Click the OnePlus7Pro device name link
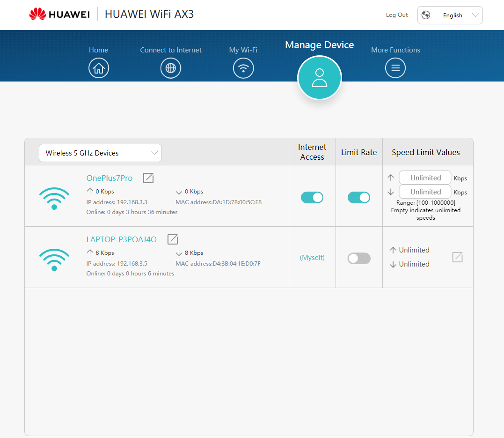Viewport: 504px width, 438px height. (110, 178)
